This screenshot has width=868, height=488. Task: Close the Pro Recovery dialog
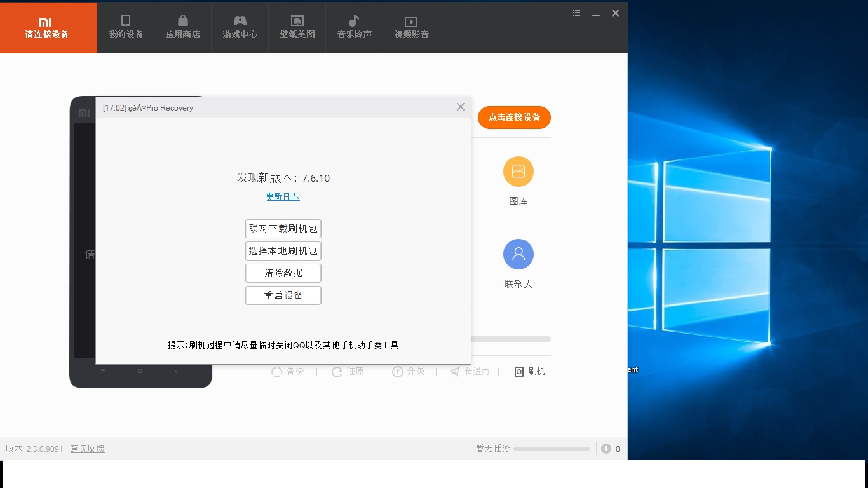(x=461, y=107)
